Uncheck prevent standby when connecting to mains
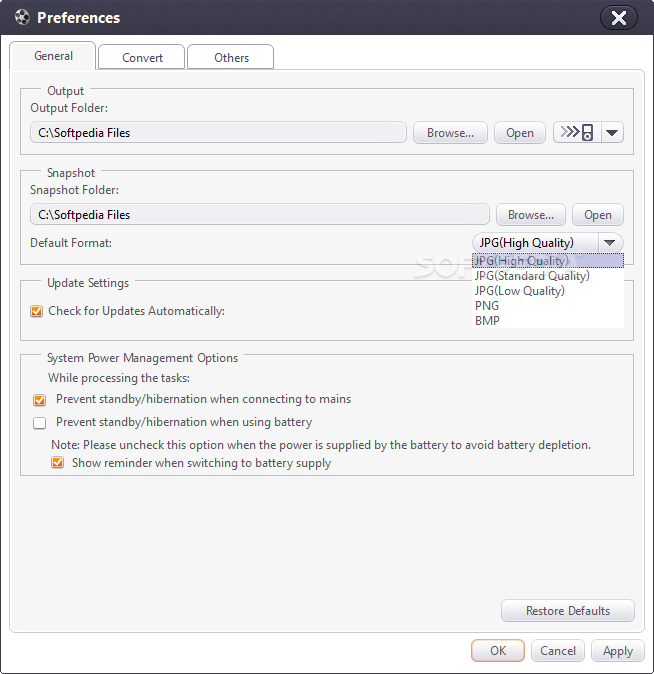Image resolution: width=654 pixels, height=674 pixels. click(x=40, y=400)
